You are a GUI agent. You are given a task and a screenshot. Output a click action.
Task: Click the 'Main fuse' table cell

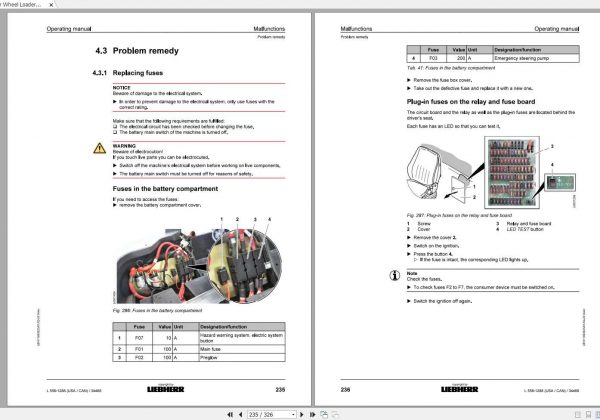click(x=242, y=349)
